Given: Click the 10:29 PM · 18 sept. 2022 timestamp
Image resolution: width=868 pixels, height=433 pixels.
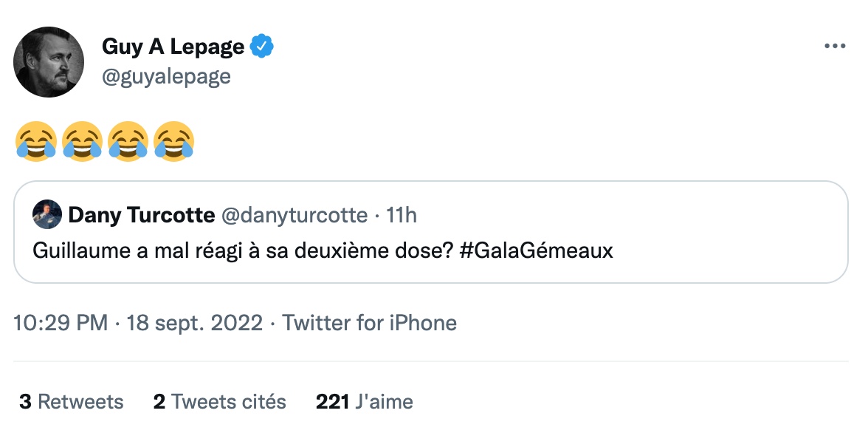Looking at the screenshot, I should 138,323.
